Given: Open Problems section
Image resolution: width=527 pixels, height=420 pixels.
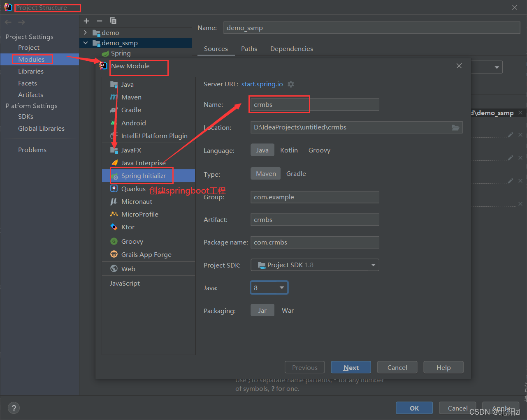Looking at the screenshot, I should click(32, 150).
